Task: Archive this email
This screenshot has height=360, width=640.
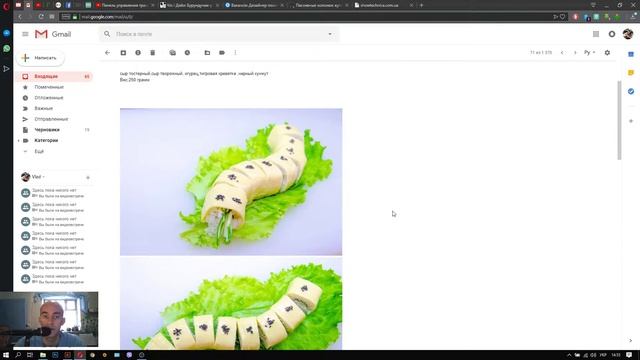Action: 123,52
